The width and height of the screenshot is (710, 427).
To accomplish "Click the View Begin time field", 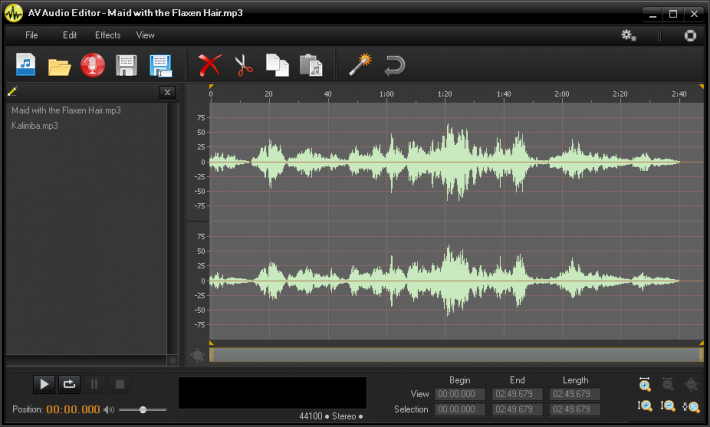I will pos(460,394).
